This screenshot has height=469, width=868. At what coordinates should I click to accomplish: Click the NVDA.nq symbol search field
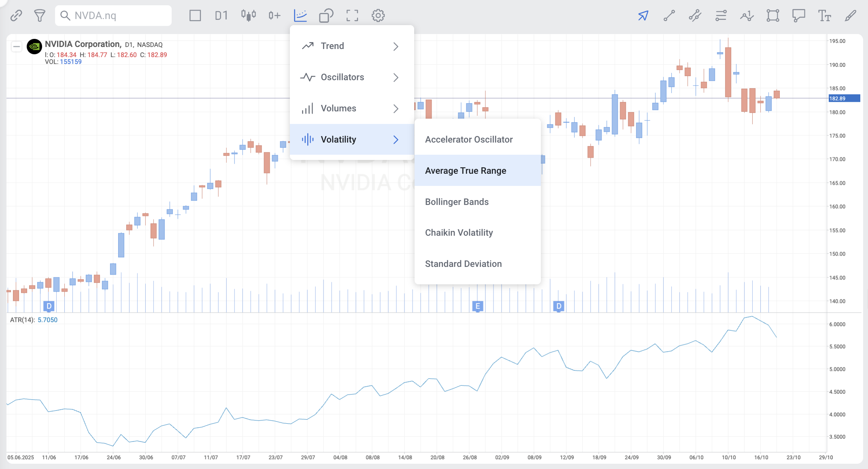point(113,15)
